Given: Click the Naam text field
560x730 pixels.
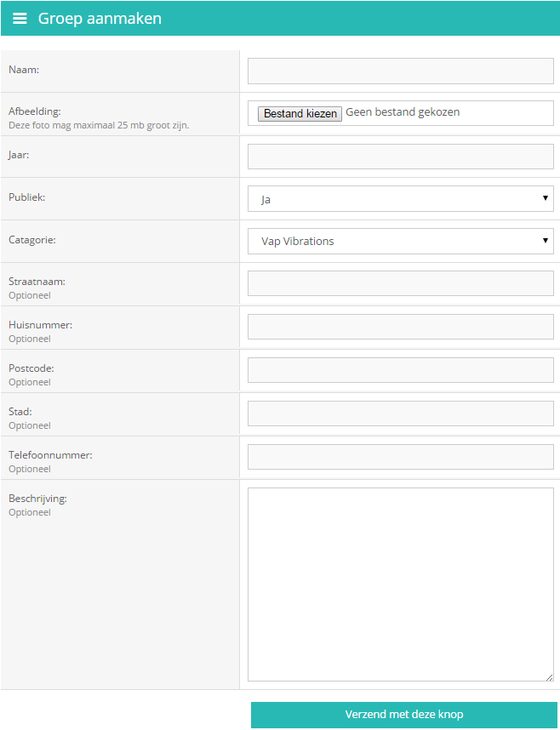Looking at the screenshot, I should coord(400,71).
